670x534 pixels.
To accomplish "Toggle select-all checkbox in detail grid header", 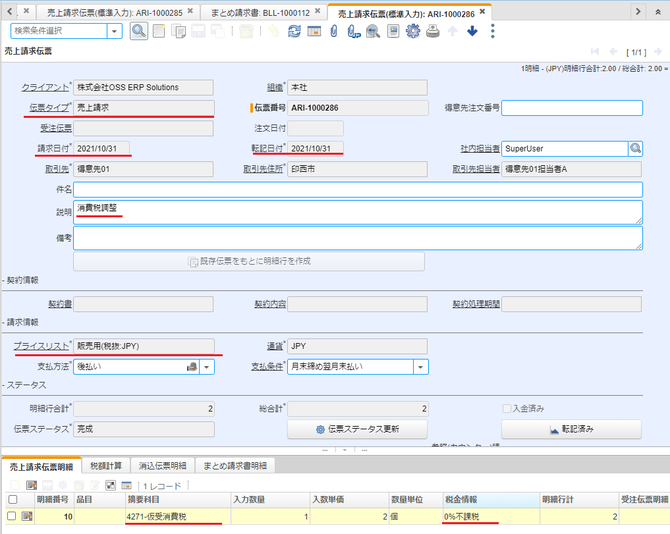I will 13,499.
